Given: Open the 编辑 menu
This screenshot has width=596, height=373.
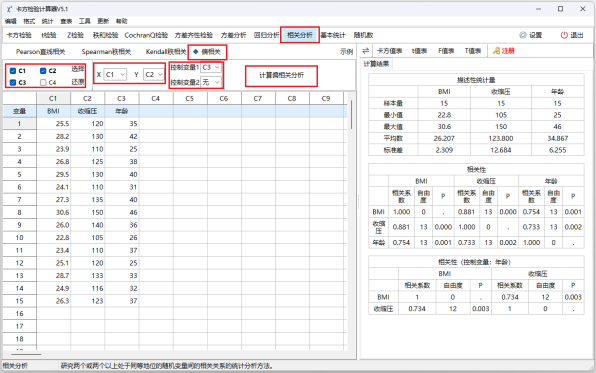Looking at the screenshot, I should pyautogui.click(x=11, y=21).
